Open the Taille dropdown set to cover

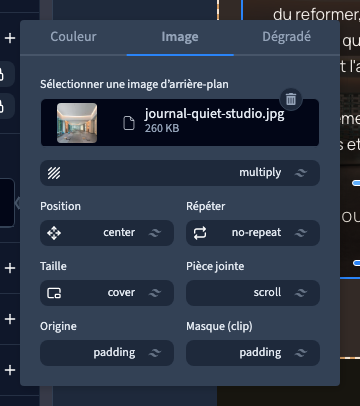pyautogui.click(x=107, y=293)
